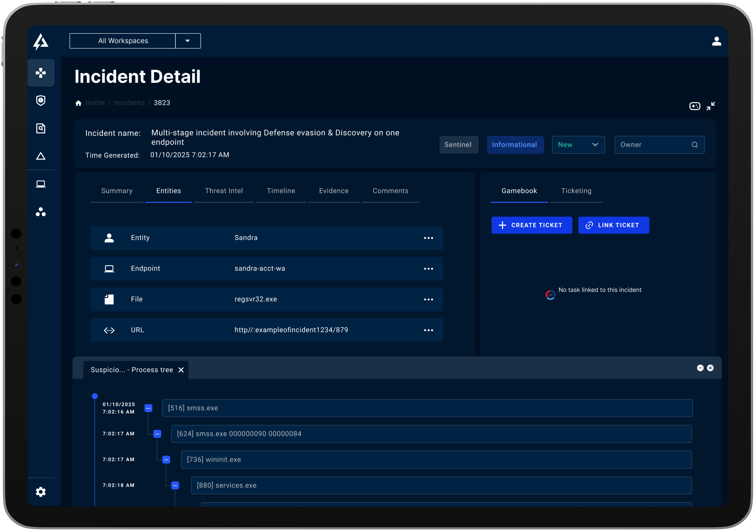Open the triangle warning sidebar icon
756x532 pixels.
[x=41, y=156]
